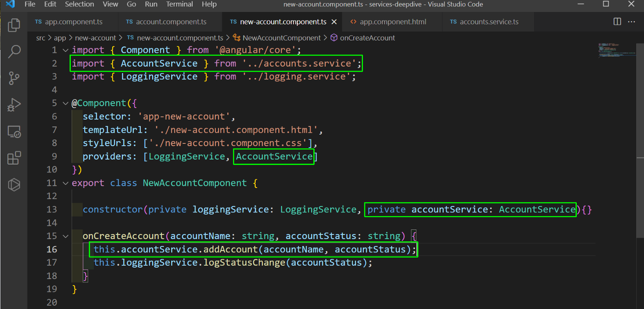Collapse the import block fold at line 1

pyautogui.click(x=65, y=50)
